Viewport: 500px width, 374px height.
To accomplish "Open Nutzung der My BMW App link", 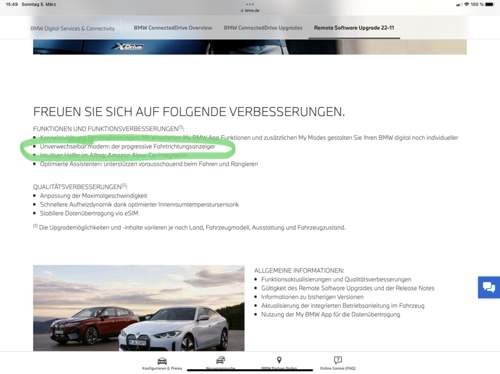I will [x=331, y=314].
